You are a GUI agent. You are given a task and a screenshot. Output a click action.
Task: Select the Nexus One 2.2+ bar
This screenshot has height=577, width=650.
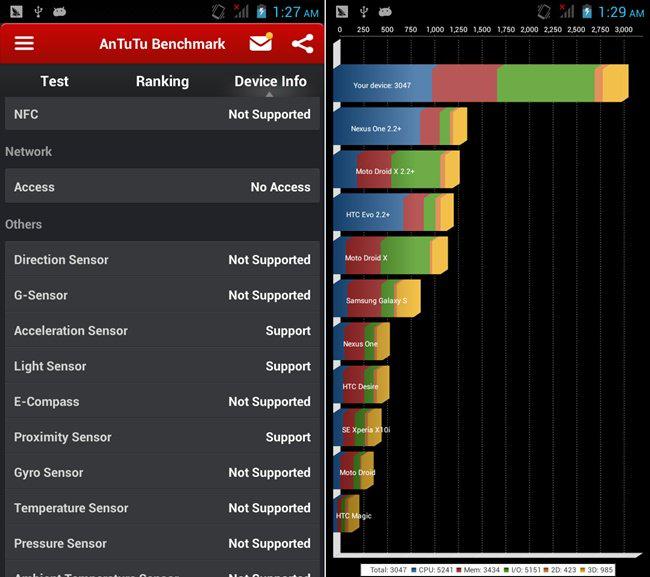pyautogui.click(x=400, y=126)
